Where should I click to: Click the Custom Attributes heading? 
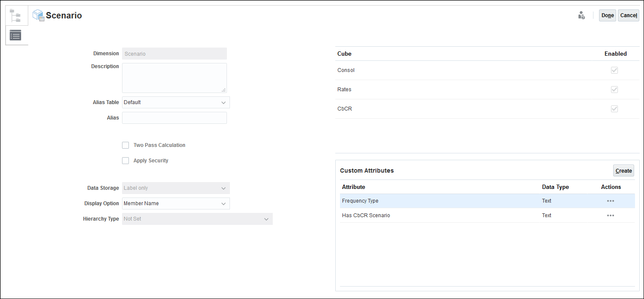click(x=367, y=170)
